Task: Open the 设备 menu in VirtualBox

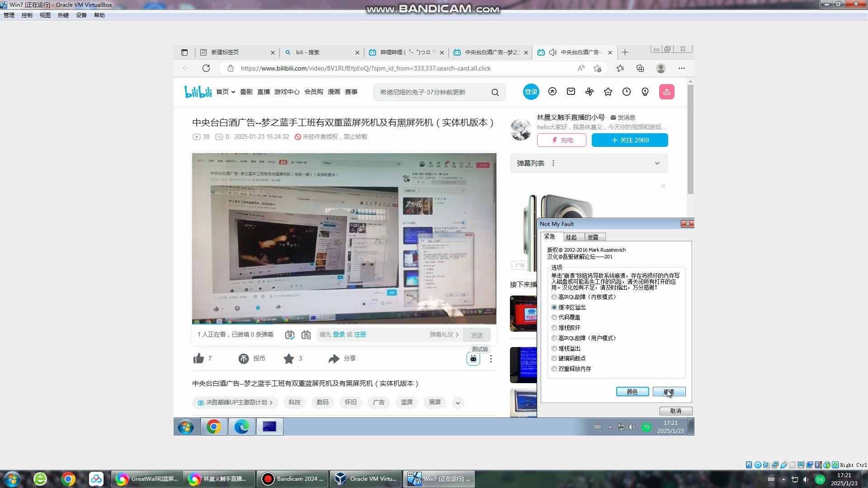Action: (x=81, y=15)
